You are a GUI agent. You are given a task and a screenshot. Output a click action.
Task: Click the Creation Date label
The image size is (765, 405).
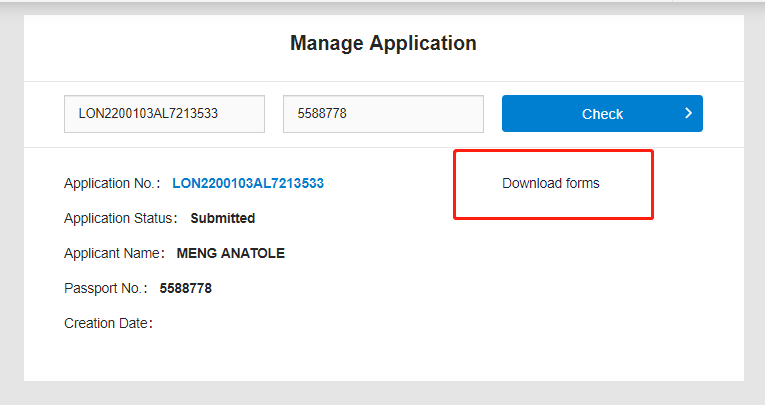pos(108,324)
